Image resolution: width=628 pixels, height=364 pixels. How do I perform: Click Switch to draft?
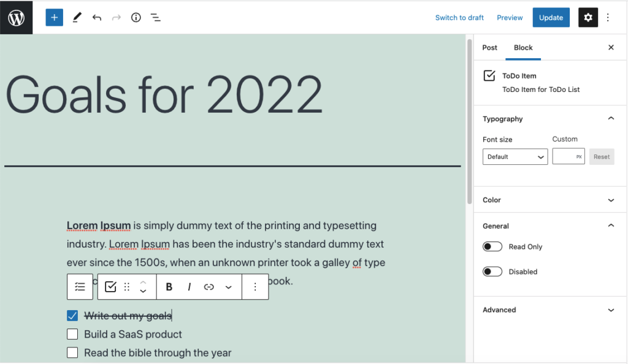459,18
